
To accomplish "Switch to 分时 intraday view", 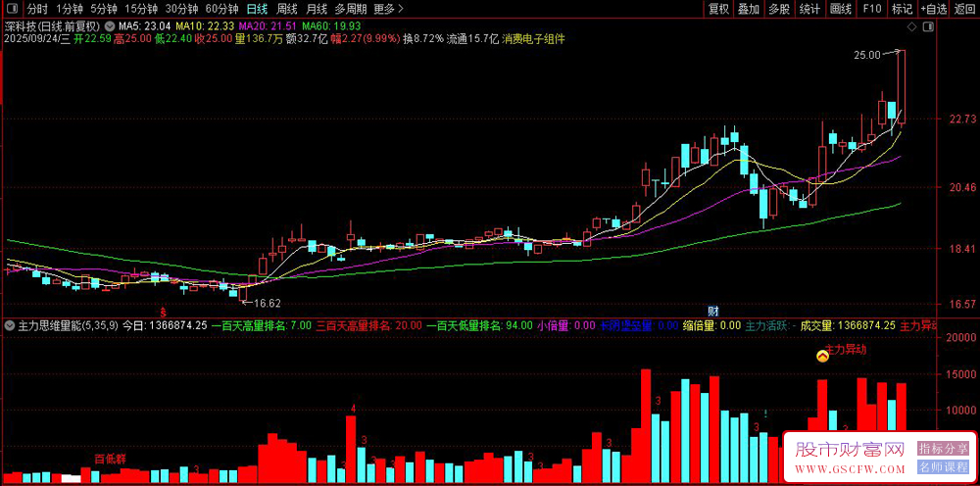I will [37, 9].
